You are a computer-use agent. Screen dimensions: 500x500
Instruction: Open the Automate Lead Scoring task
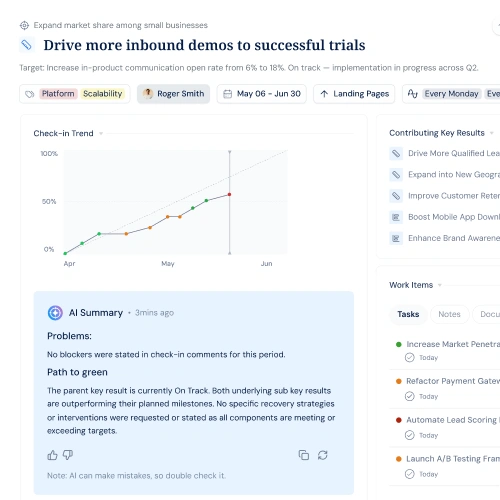point(453,420)
